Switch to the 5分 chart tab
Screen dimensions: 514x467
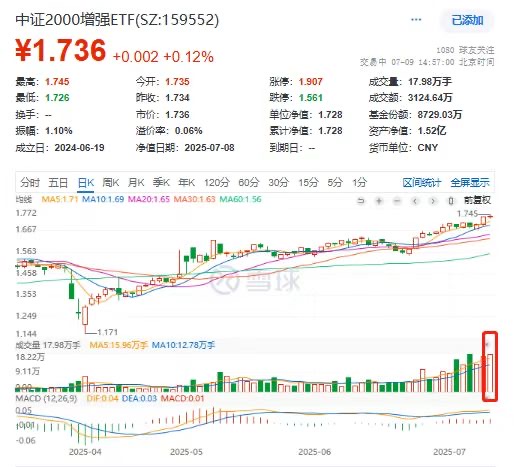(335, 183)
